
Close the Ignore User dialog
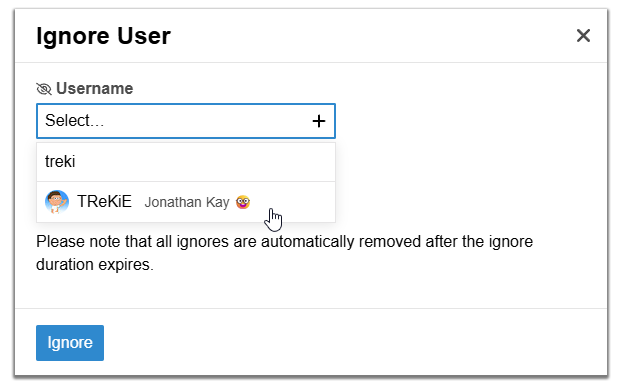click(583, 36)
